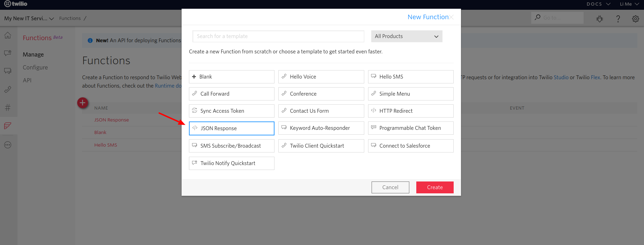The width and height of the screenshot is (644, 245).
Task: Open the settings gear icon
Action: coord(635,19)
